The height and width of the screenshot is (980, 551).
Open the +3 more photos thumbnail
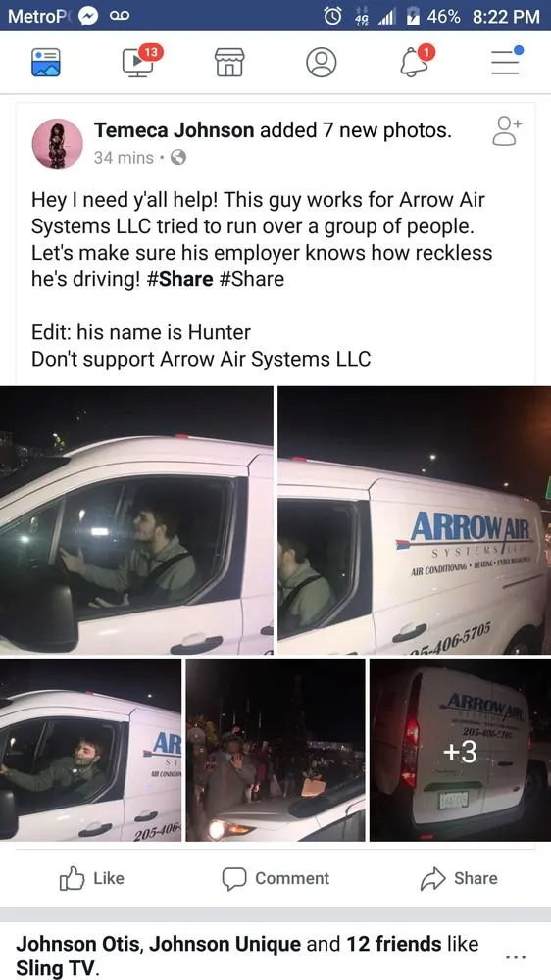pyautogui.click(x=461, y=750)
